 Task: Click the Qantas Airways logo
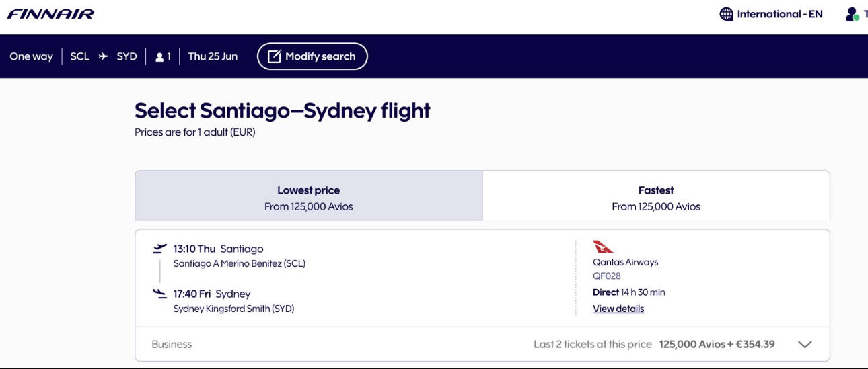click(603, 247)
